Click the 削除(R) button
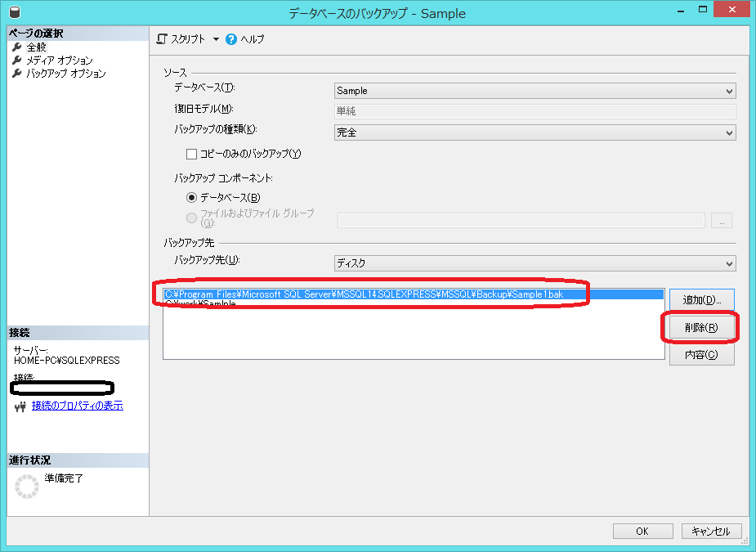 click(701, 328)
